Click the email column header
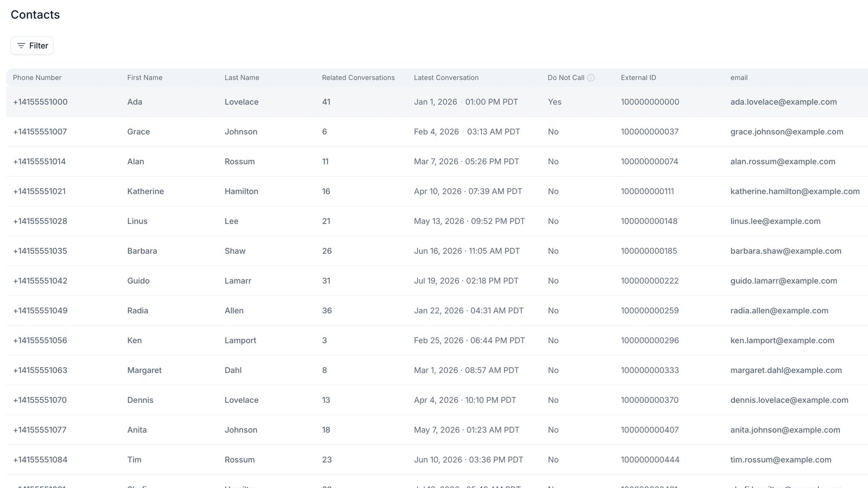The height and width of the screenshot is (488, 868). [x=739, y=78]
